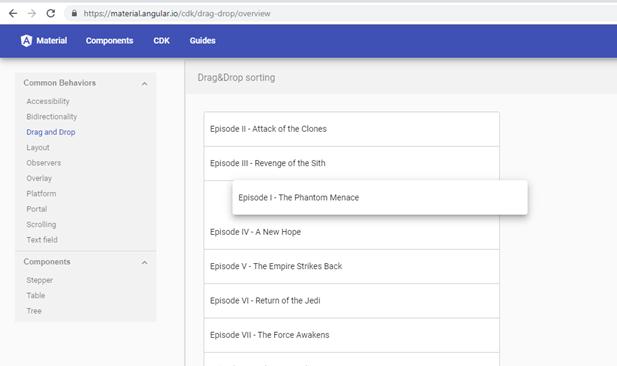
Task: Open the Components menu in the top bar
Action: click(x=109, y=41)
